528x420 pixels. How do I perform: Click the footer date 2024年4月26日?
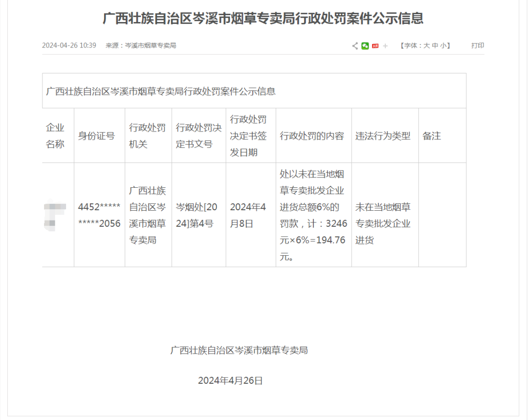coord(230,380)
